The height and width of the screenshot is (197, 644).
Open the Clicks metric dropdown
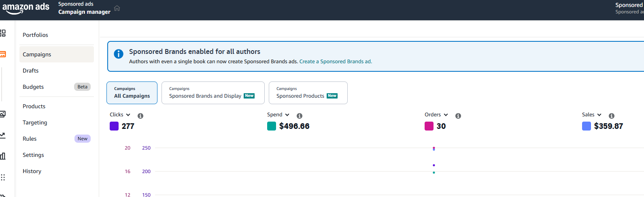point(120,115)
